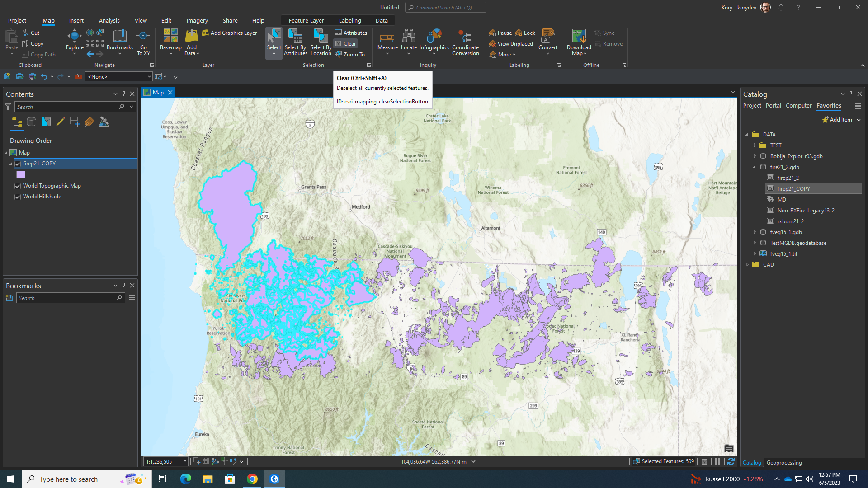The width and height of the screenshot is (868, 488).
Task: Click Clear to deselect all features
Action: pos(345,43)
